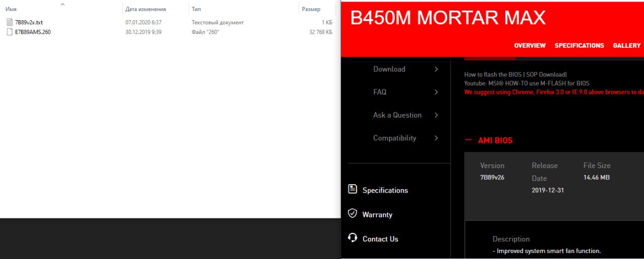
Task: Toggle sort arrow above the Имя column
Action: point(62,4)
